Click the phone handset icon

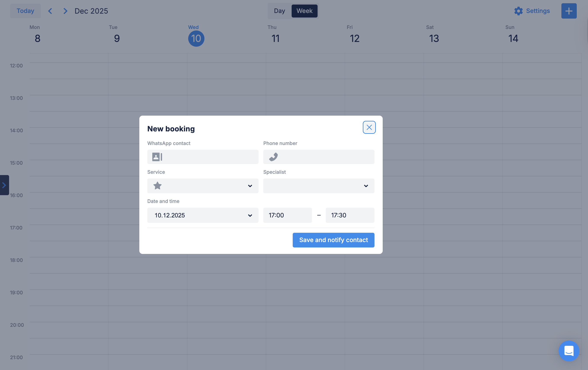pyautogui.click(x=273, y=157)
